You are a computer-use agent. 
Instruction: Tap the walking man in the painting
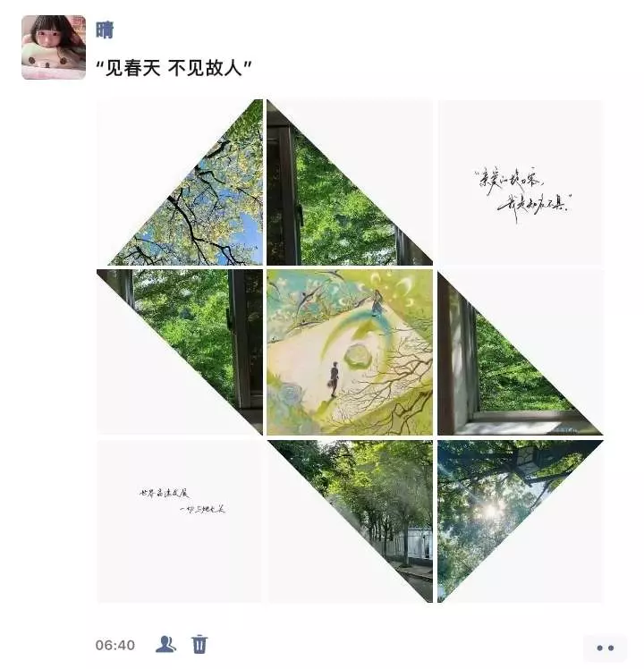click(x=335, y=379)
